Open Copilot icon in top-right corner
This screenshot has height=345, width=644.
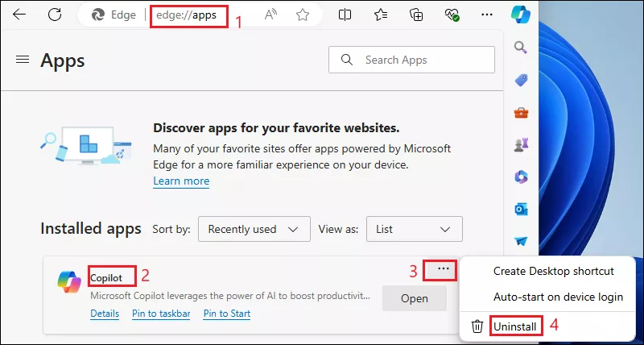click(520, 15)
